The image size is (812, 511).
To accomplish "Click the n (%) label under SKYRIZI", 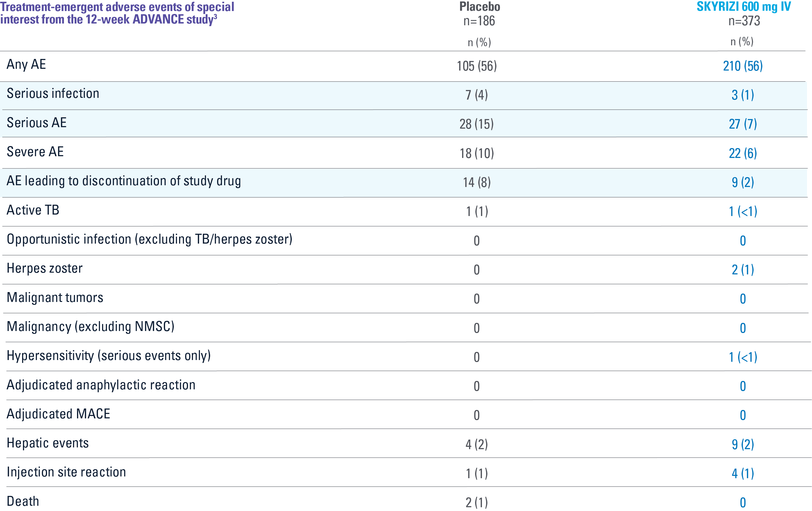I will tap(742, 42).
